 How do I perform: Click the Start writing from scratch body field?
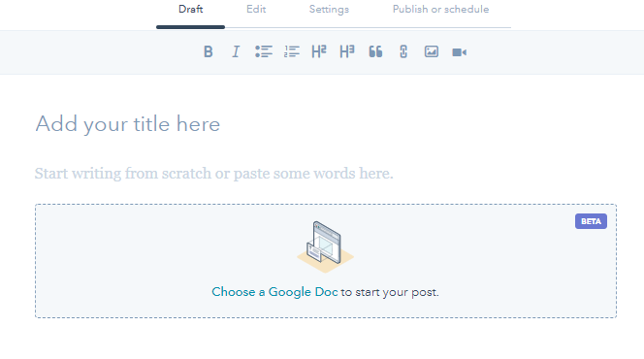(x=214, y=174)
